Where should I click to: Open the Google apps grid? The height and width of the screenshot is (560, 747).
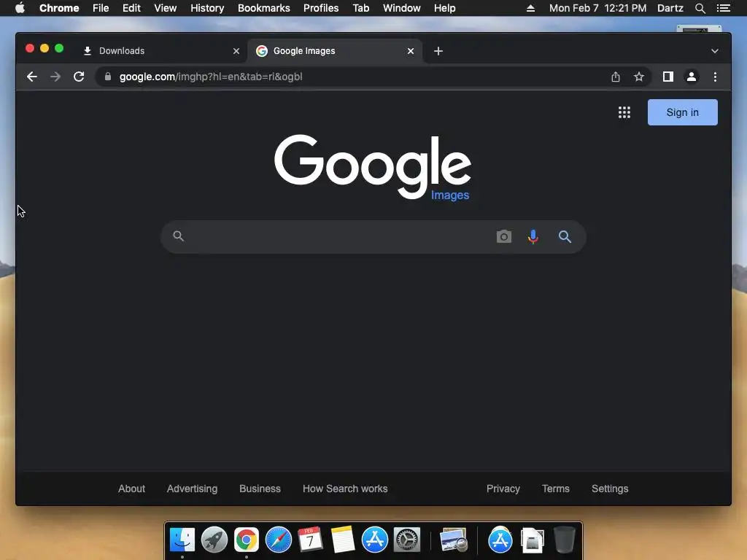point(624,112)
